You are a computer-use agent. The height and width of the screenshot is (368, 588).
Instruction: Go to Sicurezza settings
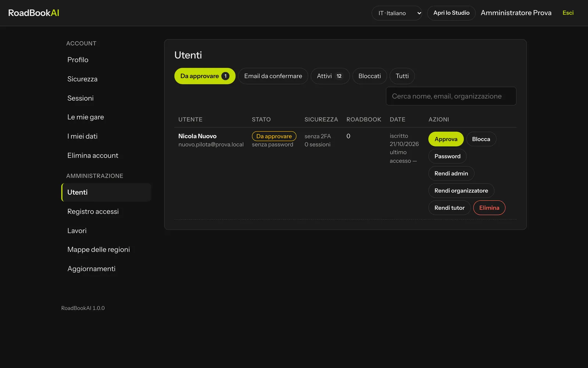click(x=106, y=79)
